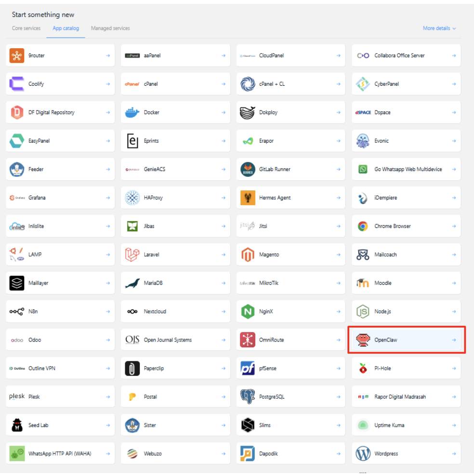Select the pfSense blue logo icon
Image resolution: width=474 pixels, height=476 pixels.
tap(248, 368)
